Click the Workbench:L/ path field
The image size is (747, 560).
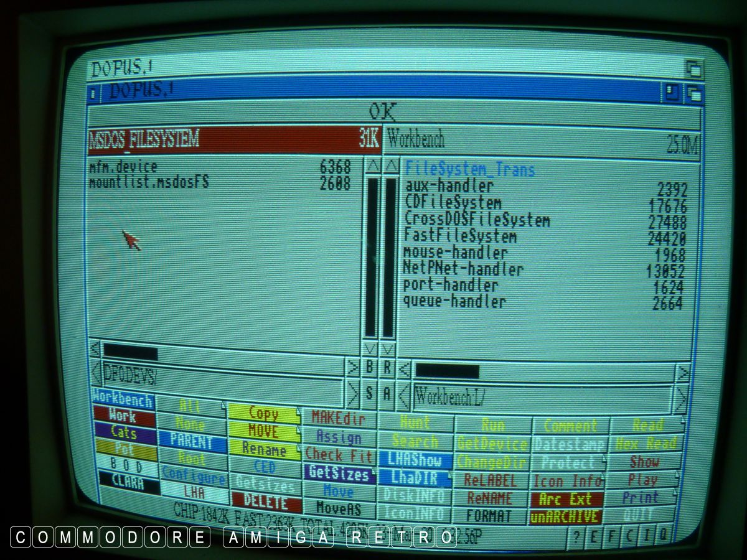click(x=542, y=396)
